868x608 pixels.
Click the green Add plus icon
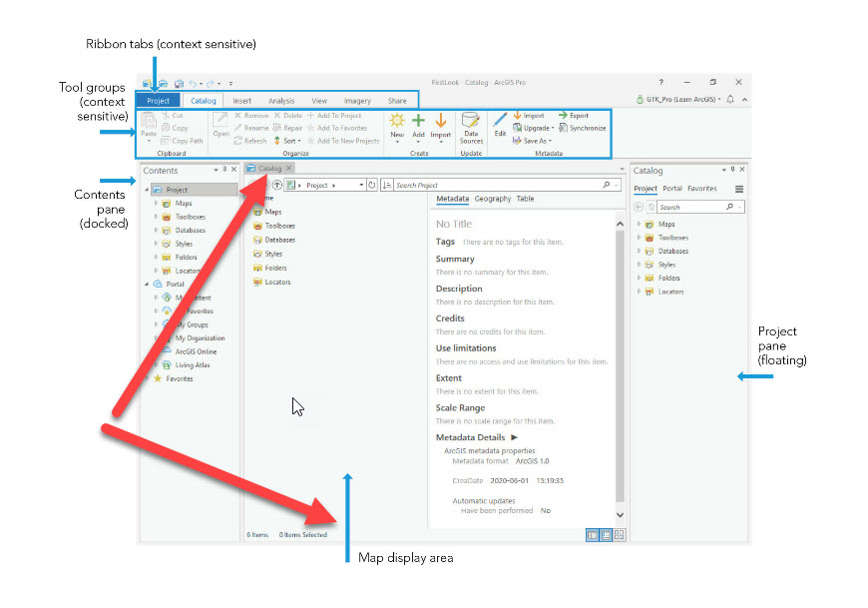pyautogui.click(x=418, y=120)
